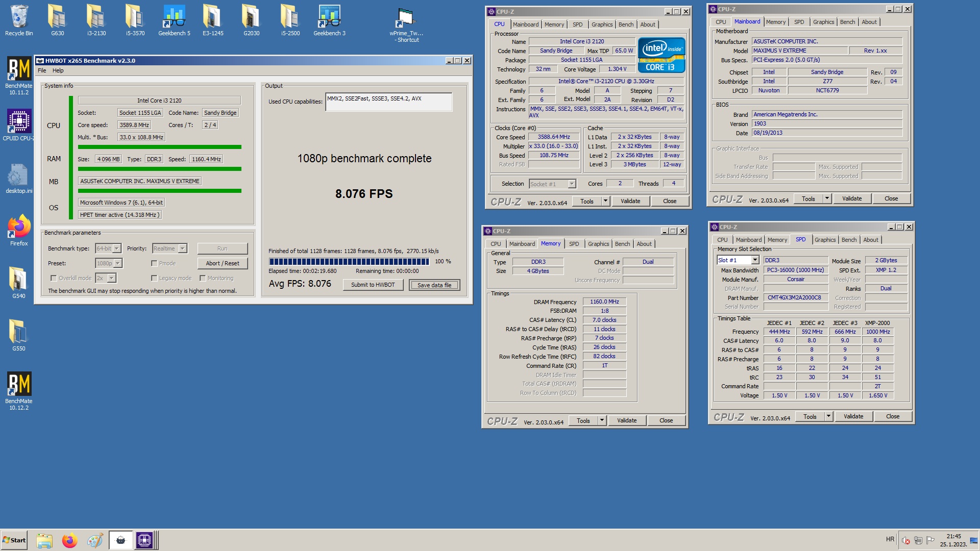Toggle the Pmode checkbox
This screenshot has width=980, height=551.
(154, 263)
